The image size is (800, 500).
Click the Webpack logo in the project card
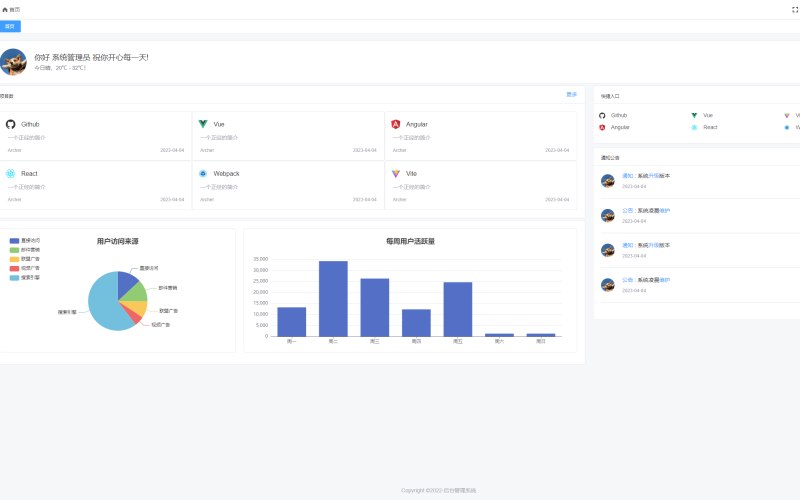[x=203, y=174]
